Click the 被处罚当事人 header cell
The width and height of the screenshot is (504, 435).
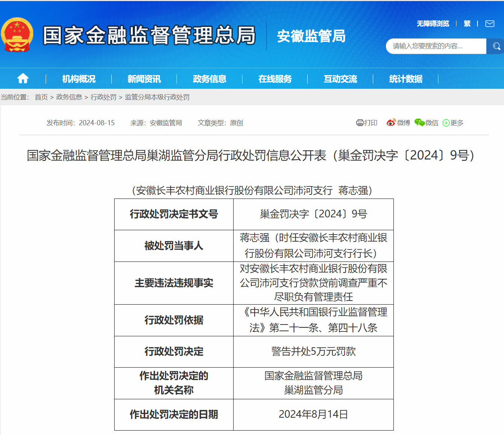174,246
